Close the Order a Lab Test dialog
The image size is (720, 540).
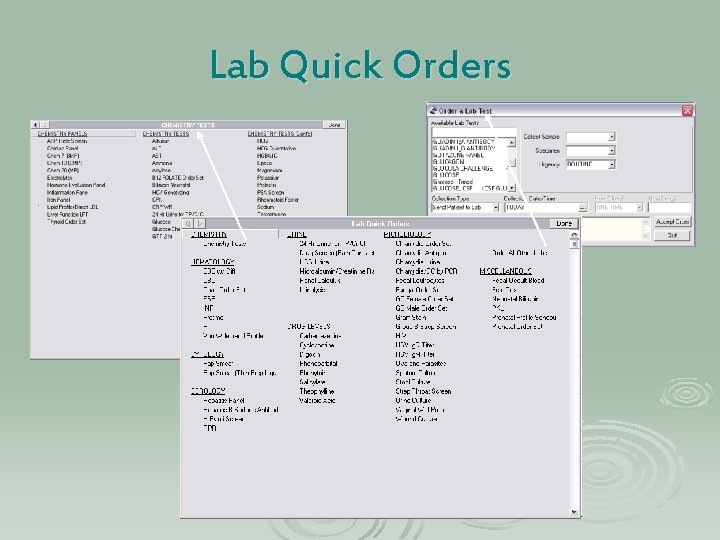(687, 110)
